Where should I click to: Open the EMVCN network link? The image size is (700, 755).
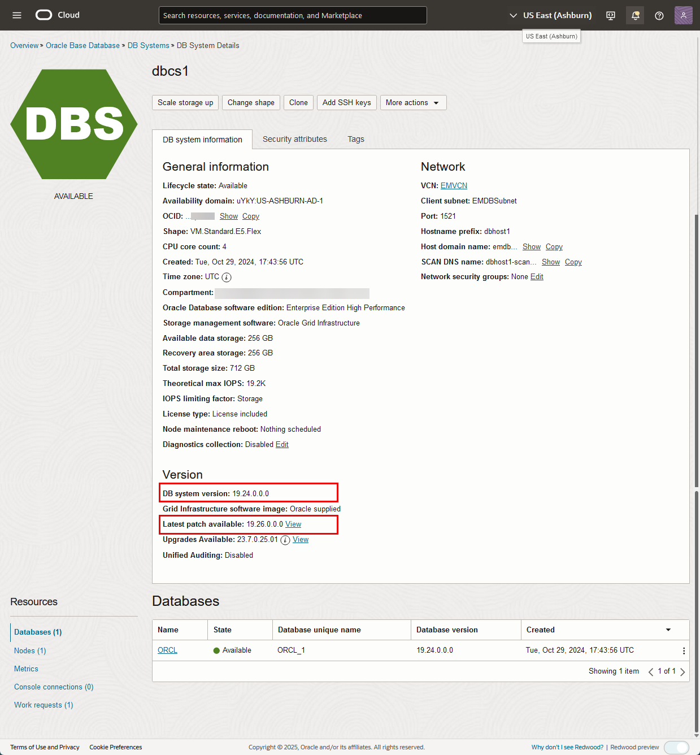point(453,185)
